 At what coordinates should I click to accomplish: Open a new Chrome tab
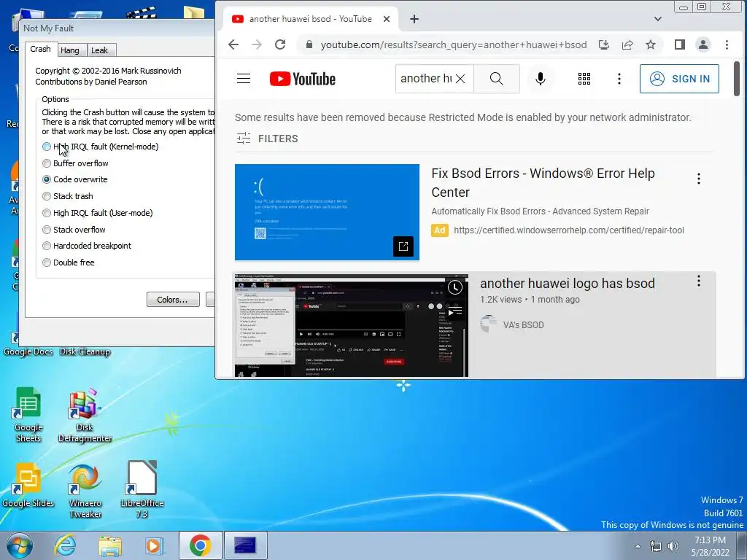(x=414, y=19)
